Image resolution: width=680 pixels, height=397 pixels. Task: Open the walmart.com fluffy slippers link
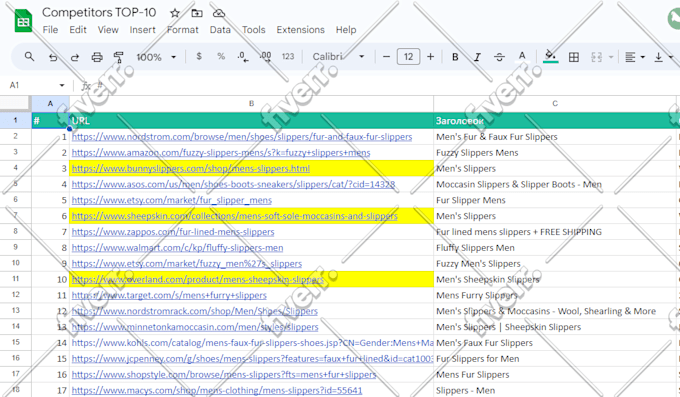(177, 248)
